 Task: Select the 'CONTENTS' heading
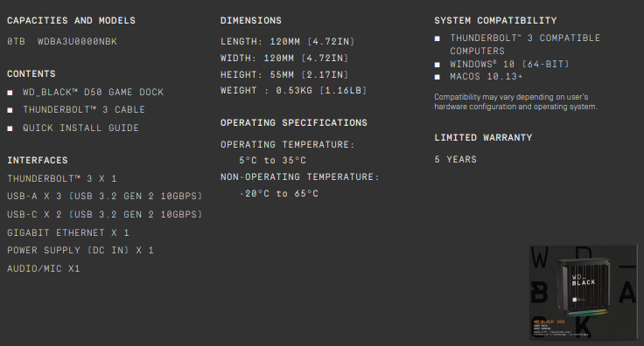[x=31, y=73]
